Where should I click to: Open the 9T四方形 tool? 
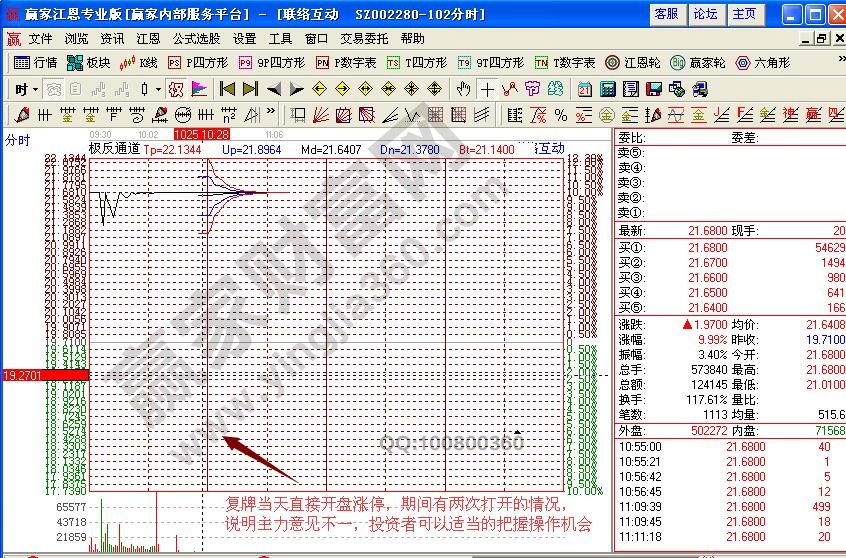click(491, 63)
